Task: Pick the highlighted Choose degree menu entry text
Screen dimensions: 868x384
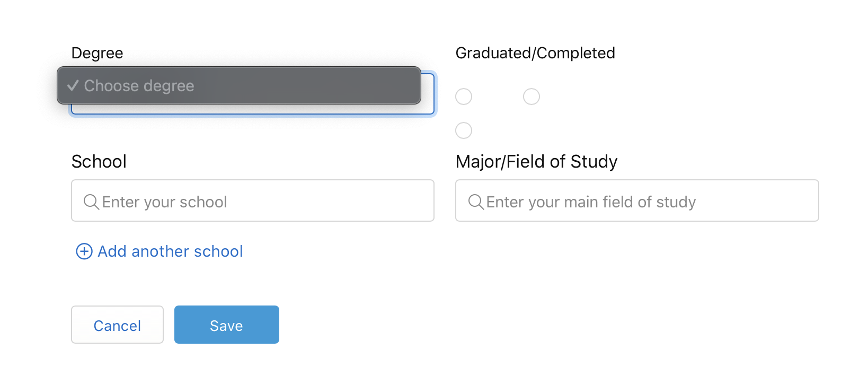Action: pyautogui.click(x=139, y=86)
